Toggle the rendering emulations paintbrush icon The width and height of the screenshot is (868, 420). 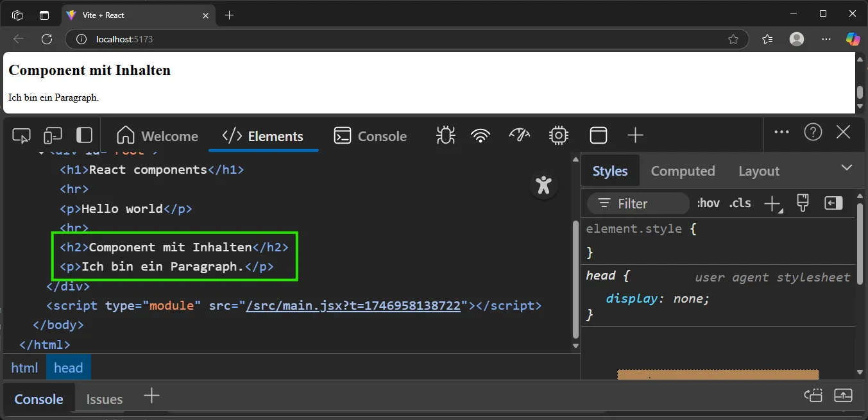(x=803, y=203)
